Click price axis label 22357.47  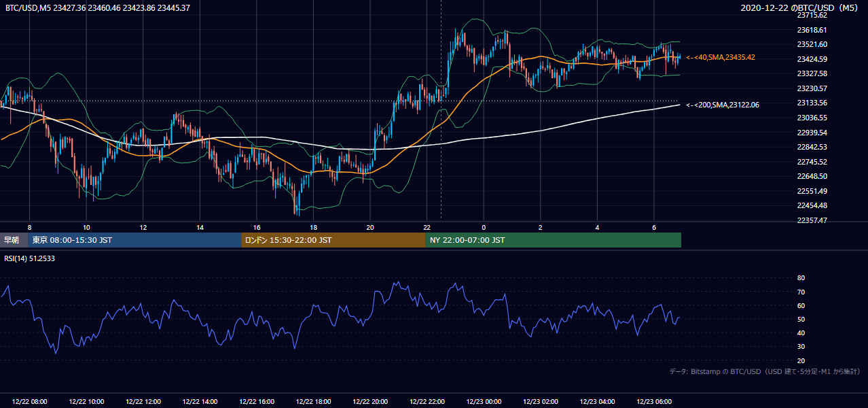point(812,220)
